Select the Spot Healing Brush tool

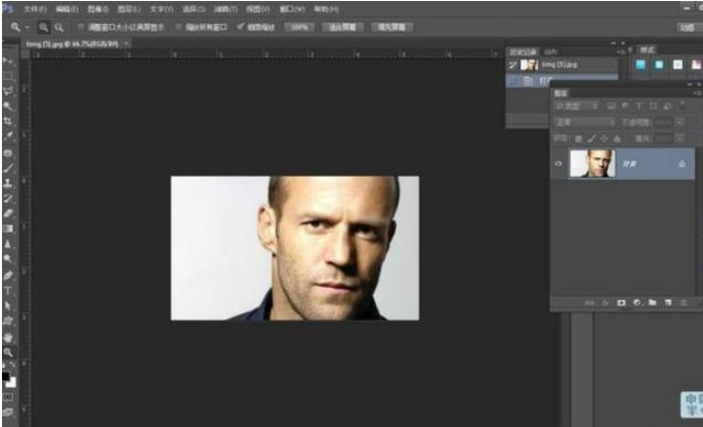tap(8, 152)
